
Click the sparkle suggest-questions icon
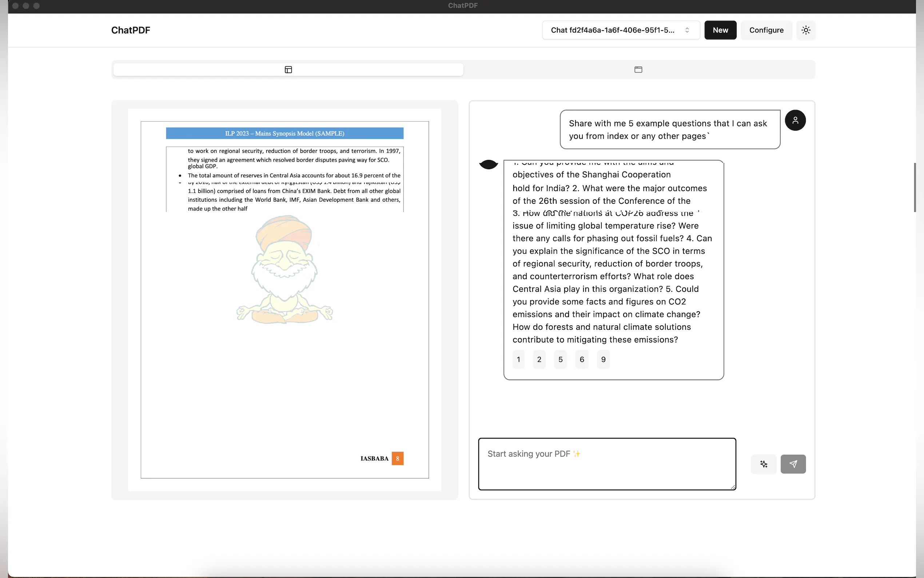764,464
